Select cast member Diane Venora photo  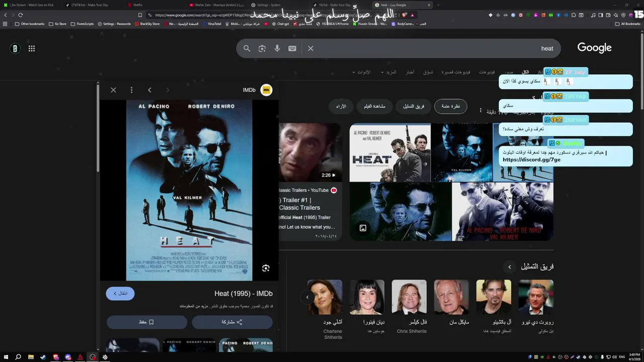pyautogui.click(x=367, y=297)
